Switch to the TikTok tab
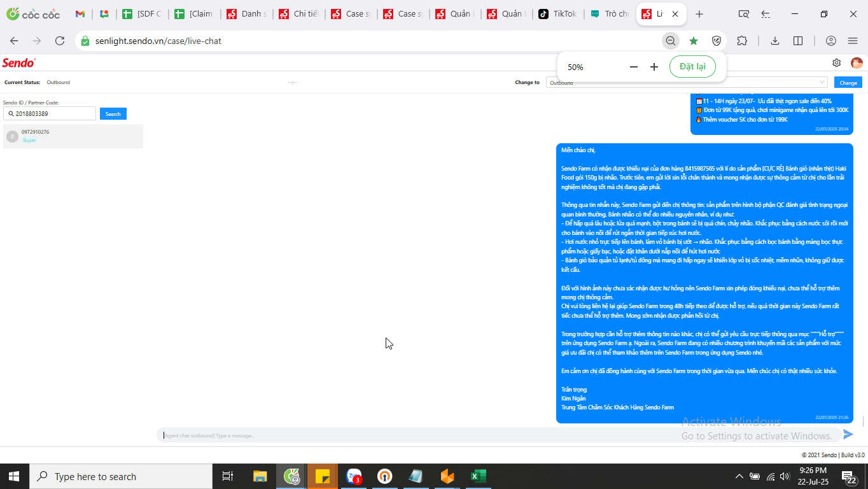Image resolution: width=868 pixels, height=489 pixels. pyautogui.click(x=557, y=14)
